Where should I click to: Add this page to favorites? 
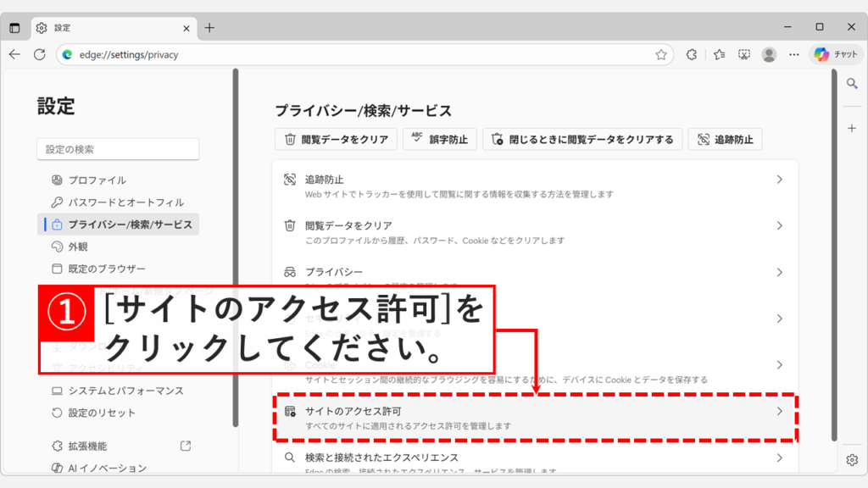tap(662, 54)
